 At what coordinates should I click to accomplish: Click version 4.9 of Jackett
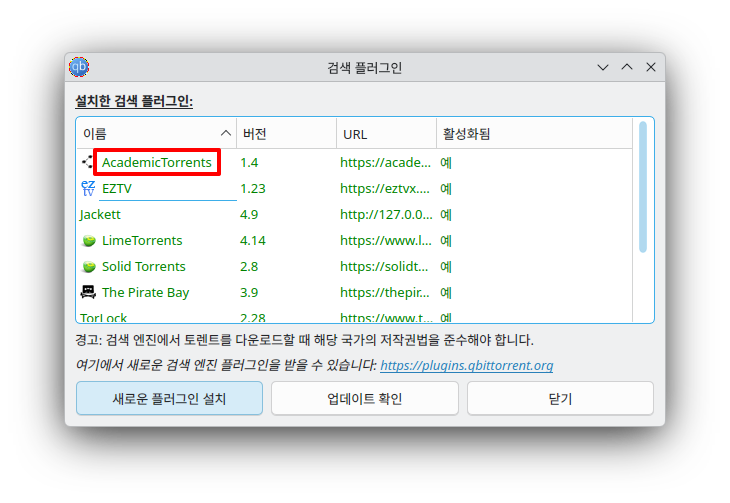(249, 215)
